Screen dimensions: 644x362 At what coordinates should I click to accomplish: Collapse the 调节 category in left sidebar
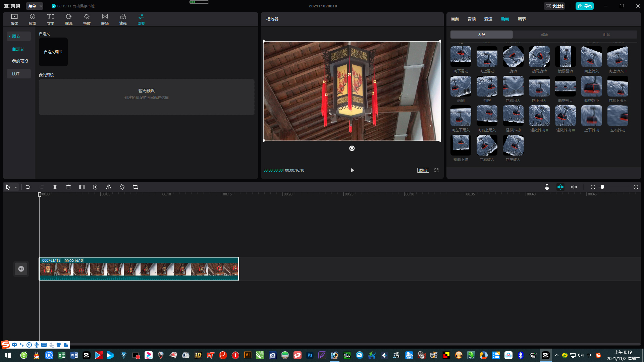click(x=19, y=36)
